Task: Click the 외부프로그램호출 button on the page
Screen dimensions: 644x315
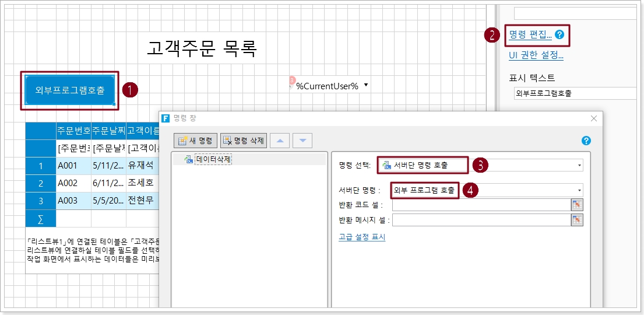Action: tap(70, 90)
